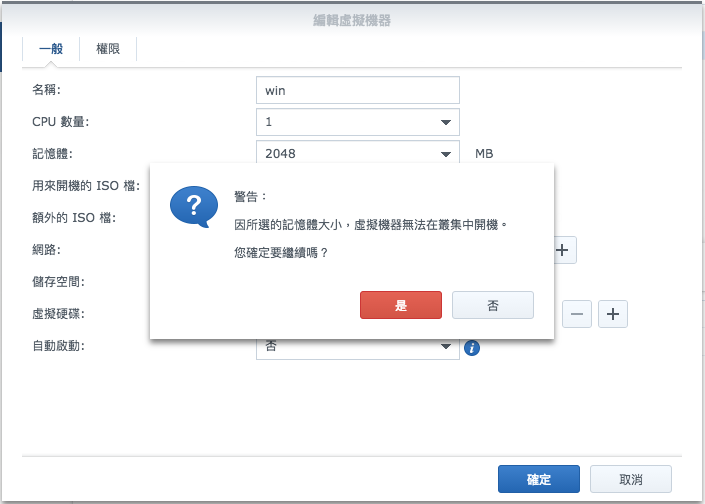Open the CPU 數量 dropdown
Viewport: 705px width, 504px height.
(x=358, y=122)
